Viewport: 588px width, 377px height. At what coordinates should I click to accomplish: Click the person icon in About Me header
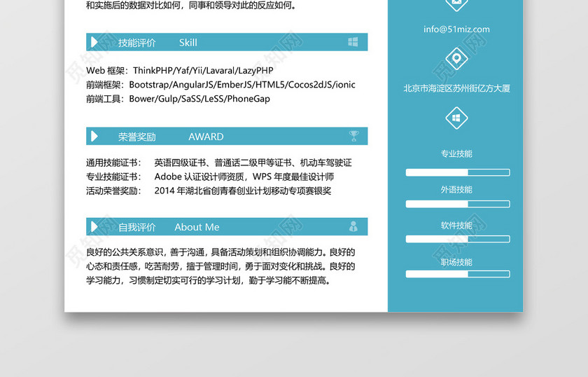(353, 226)
